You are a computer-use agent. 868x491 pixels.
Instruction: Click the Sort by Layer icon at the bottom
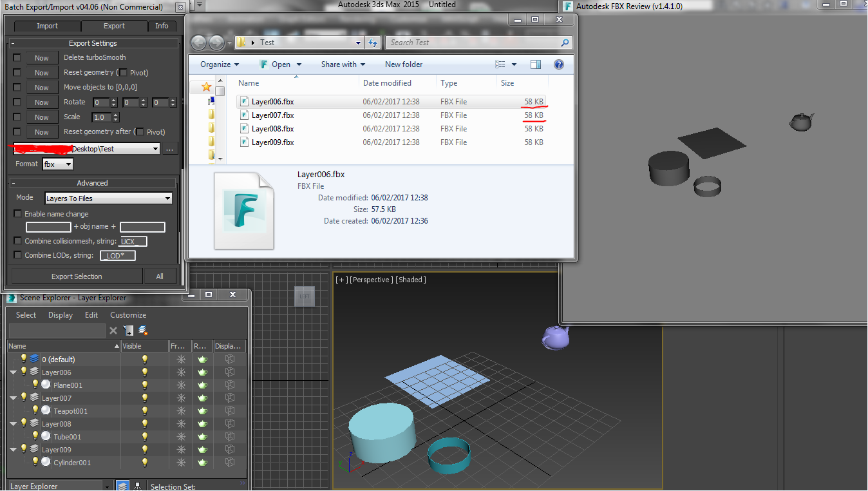point(122,486)
